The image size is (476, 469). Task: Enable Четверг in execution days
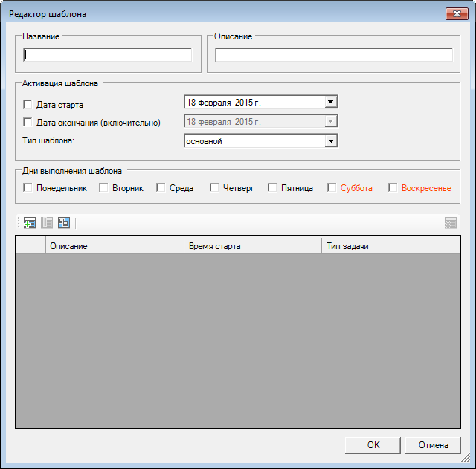point(214,188)
